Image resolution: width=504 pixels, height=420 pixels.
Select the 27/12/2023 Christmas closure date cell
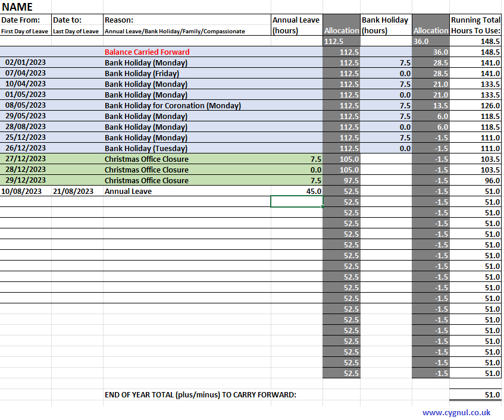pyautogui.click(x=25, y=159)
